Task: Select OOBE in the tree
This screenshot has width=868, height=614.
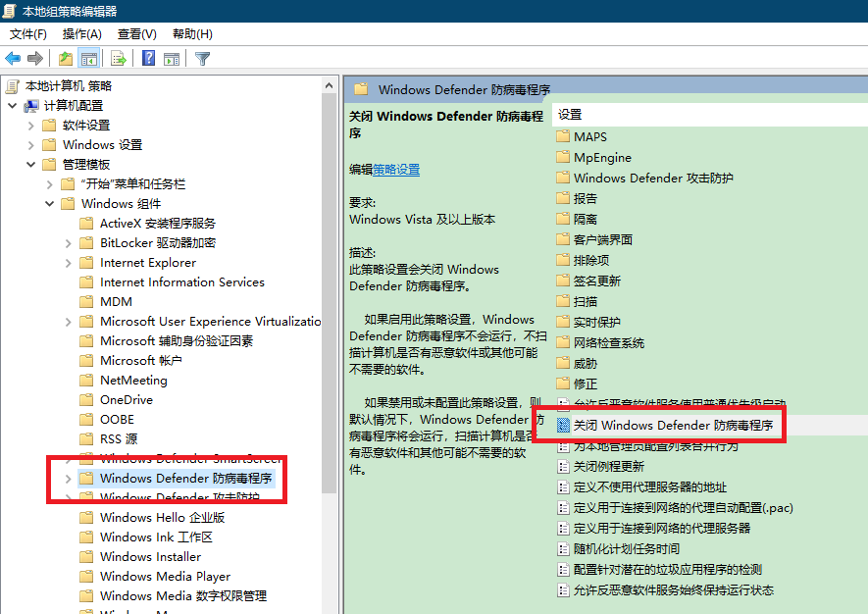Action: pyautogui.click(x=117, y=420)
